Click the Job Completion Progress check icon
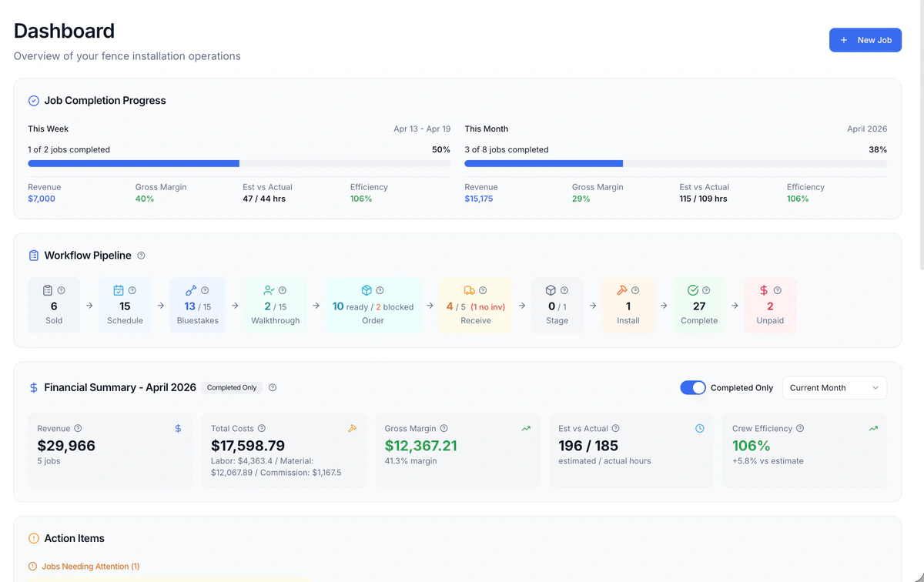This screenshot has width=924, height=582. (x=34, y=101)
